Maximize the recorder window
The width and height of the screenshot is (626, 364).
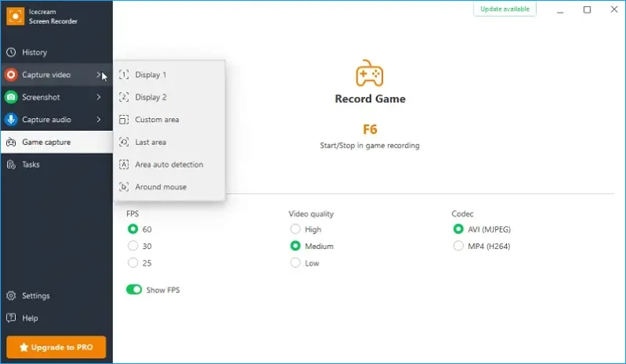[587, 9]
